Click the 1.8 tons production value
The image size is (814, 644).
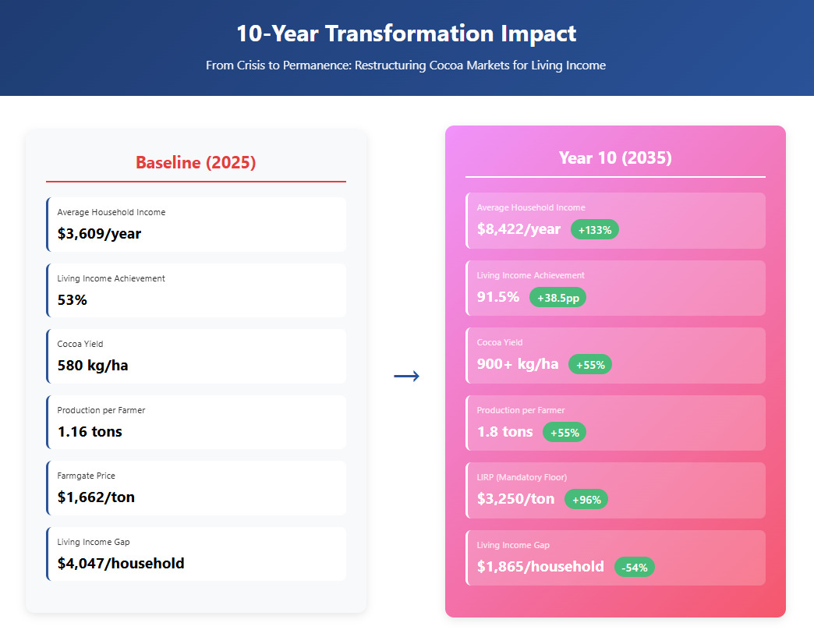tap(504, 432)
